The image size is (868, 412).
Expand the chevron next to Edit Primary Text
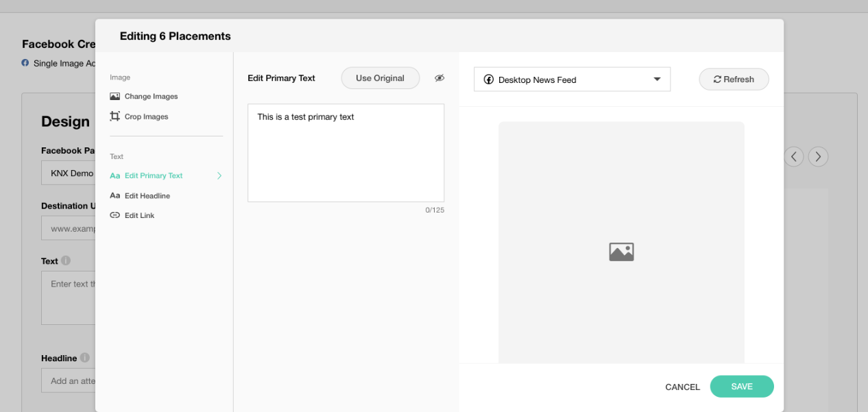coord(219,176)
